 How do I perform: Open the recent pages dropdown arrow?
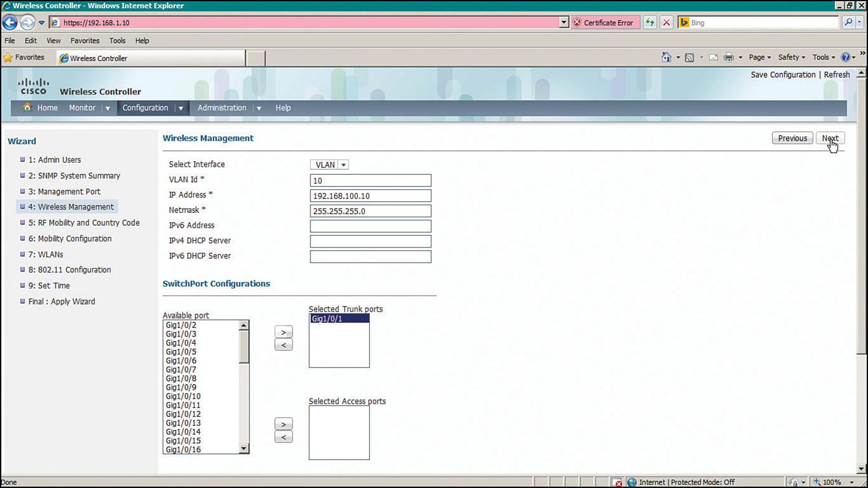(x=42, y=23)
